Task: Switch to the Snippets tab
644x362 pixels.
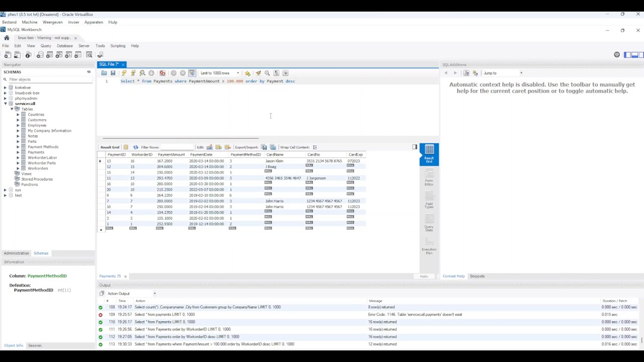Action: (477, 276)
